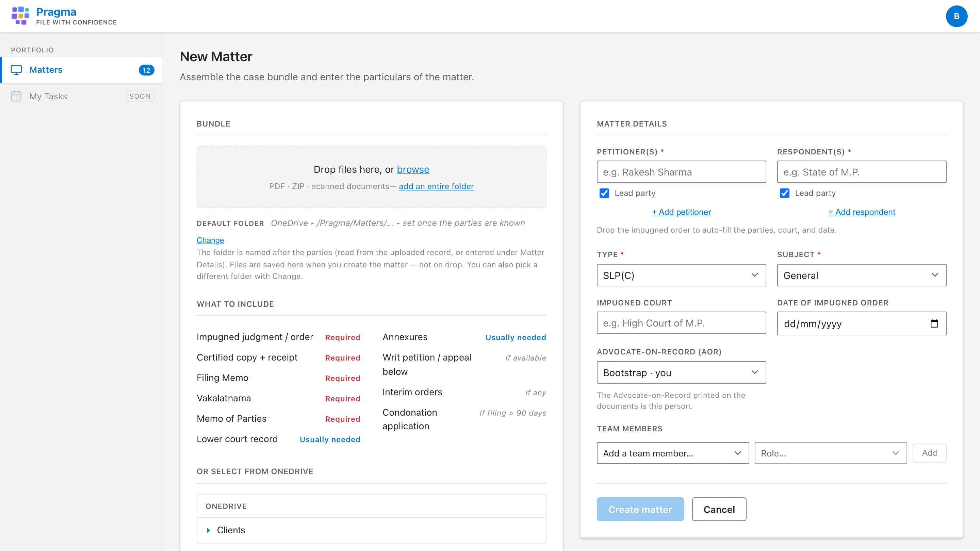The width and height of the screenshot is (980, 551).
Task: Select Matters in the sidebar
Action: click(82, 70)
